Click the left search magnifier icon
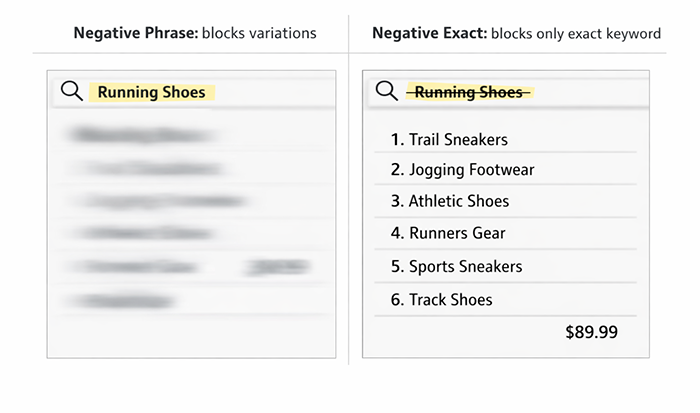 [71, 91]
